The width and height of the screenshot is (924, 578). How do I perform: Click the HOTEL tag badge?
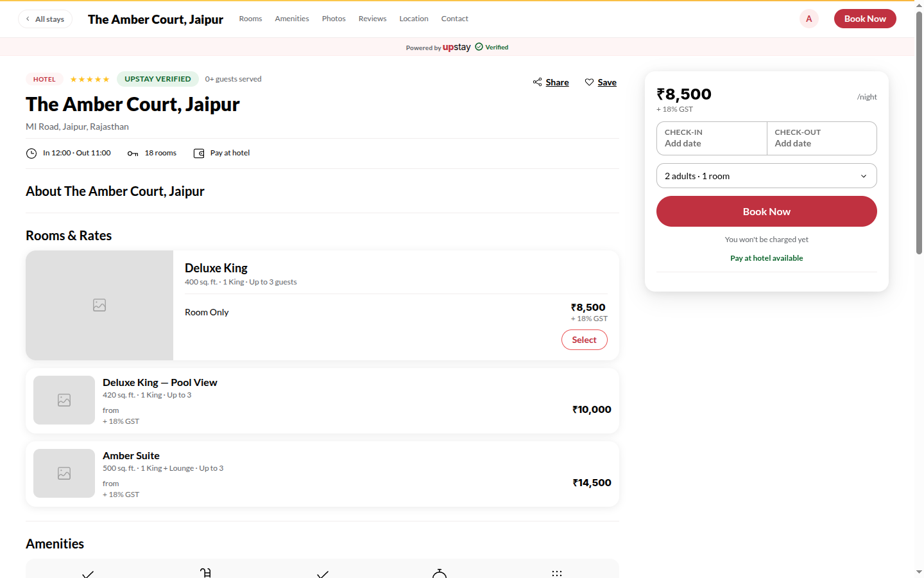44,79
